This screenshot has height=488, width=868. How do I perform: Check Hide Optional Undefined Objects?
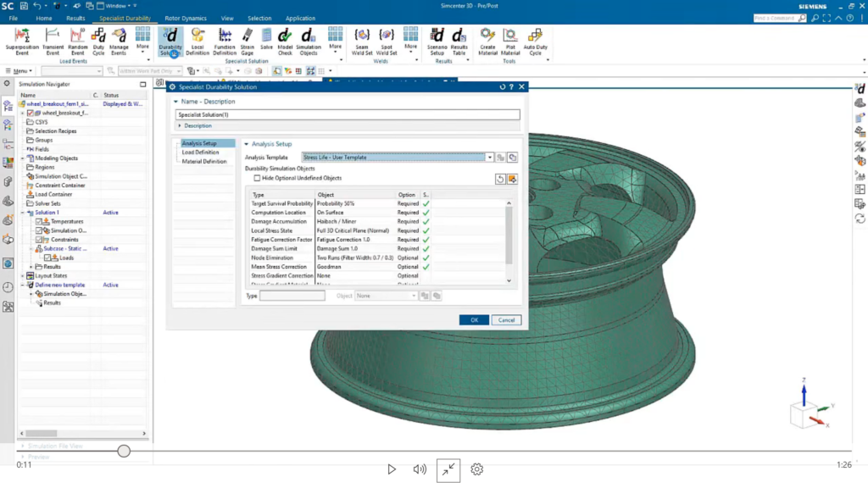(258, 178)
